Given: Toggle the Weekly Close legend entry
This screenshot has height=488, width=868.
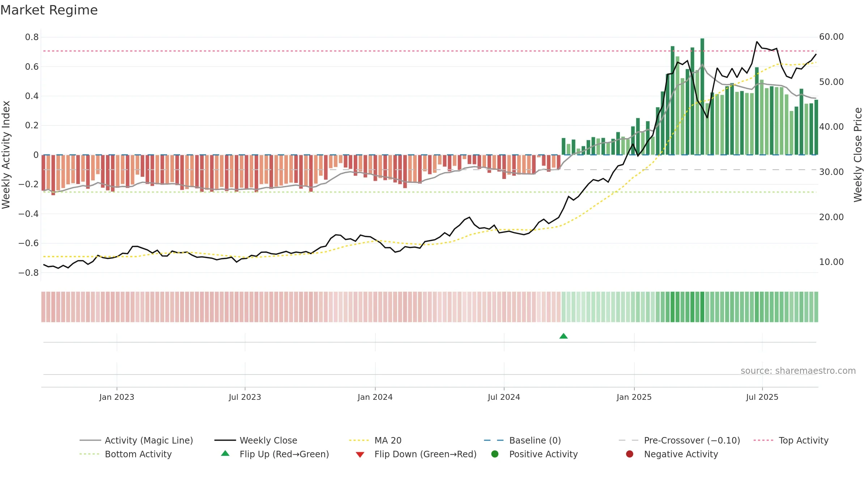Looking at the screenshot, I should (256, 440).
